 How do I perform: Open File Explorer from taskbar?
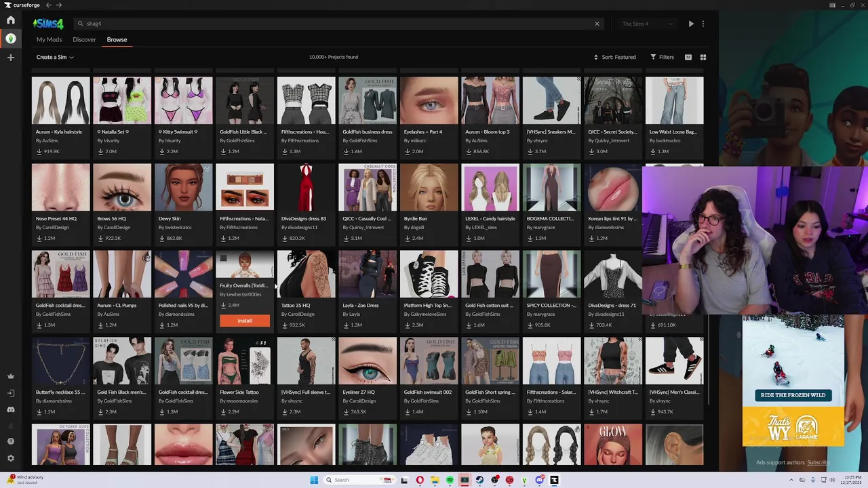435,480
